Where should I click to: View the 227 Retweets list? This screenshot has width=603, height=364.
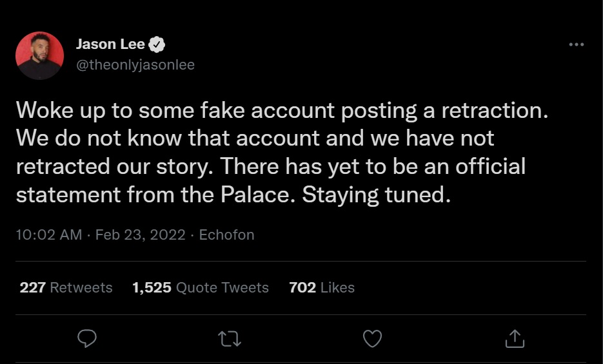pos(66,287)
